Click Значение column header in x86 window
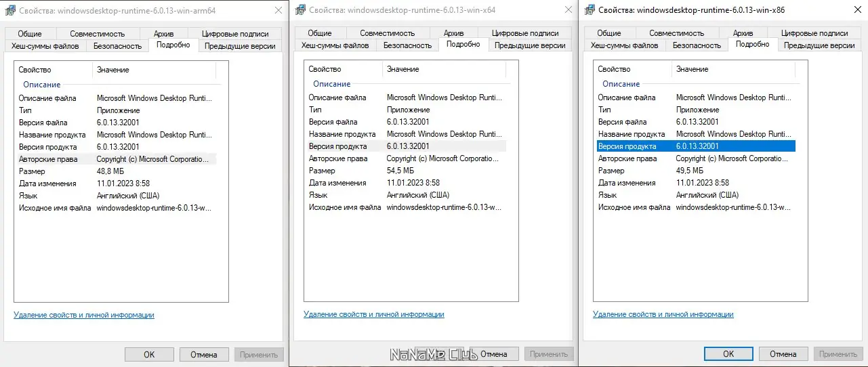868x367 pixels. click(733, 69)
